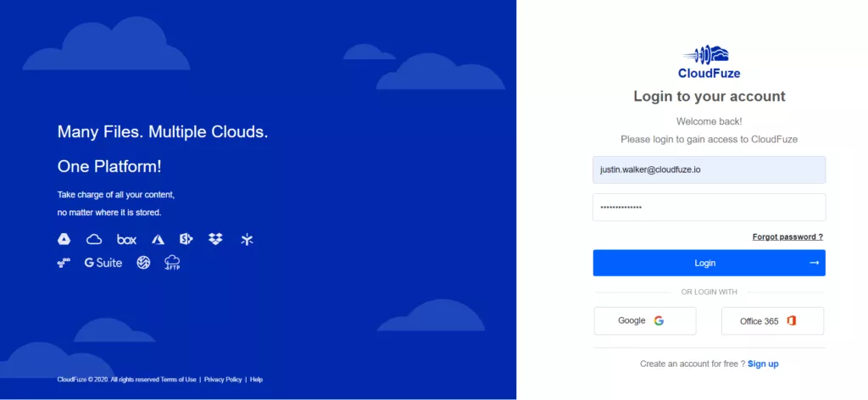This screenshot has width=868, height=400.
Task: Click the SharePoint icon
Action: (x=186, y=239)
